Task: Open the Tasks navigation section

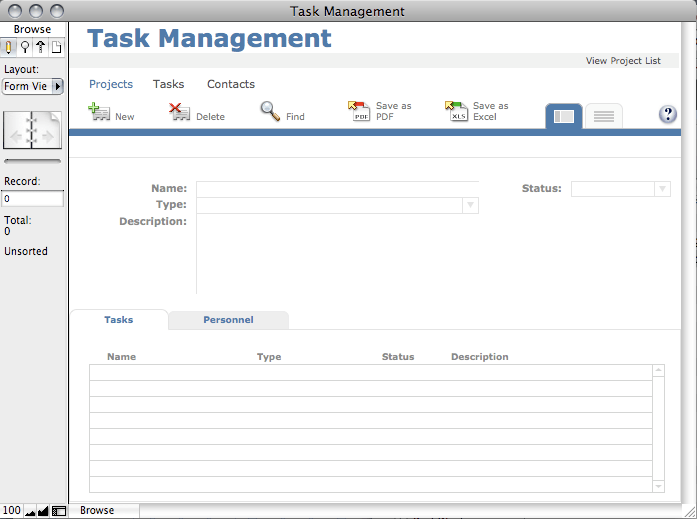Action: pos(168,84)
